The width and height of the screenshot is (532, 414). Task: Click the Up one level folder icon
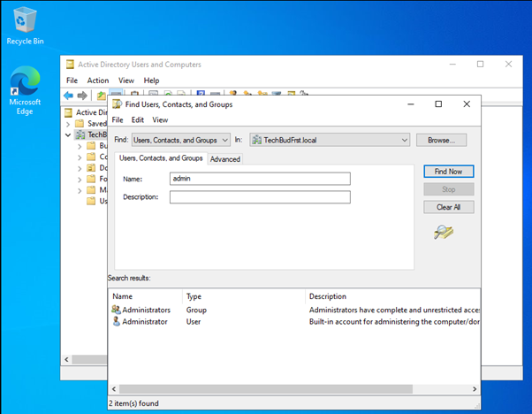pos(101,95)
